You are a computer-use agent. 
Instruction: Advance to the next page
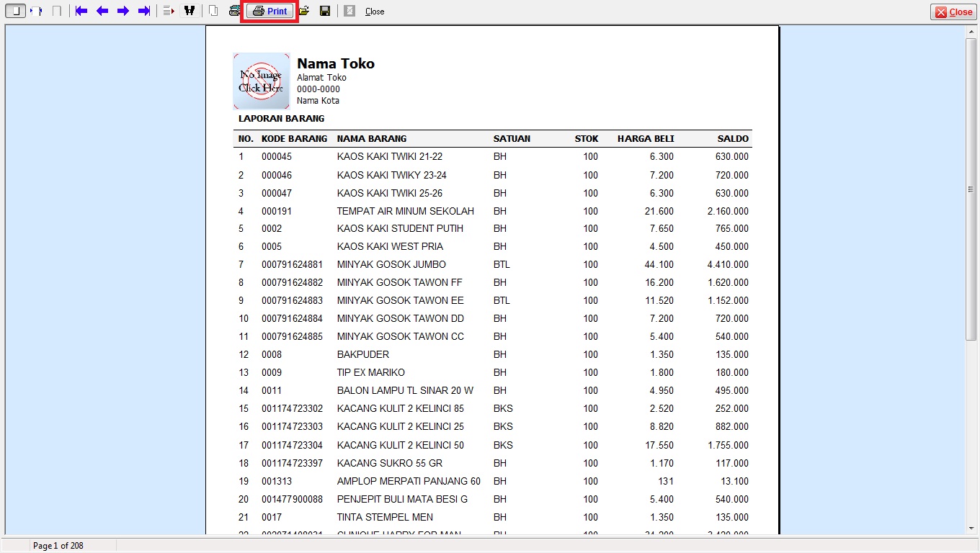tap(124, 10)
